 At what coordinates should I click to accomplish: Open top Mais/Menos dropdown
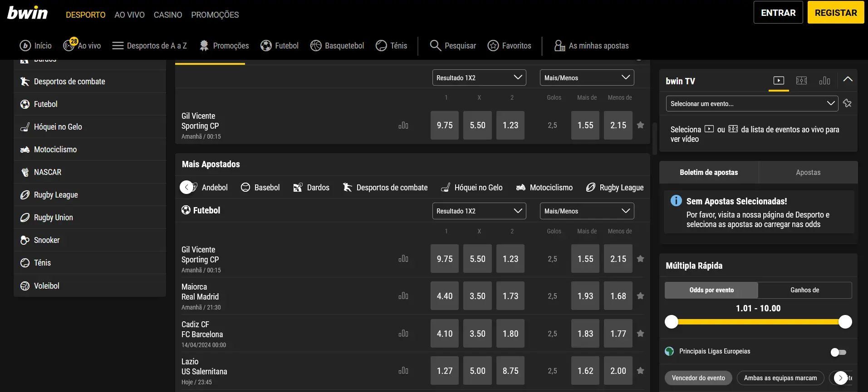[587, 77]
